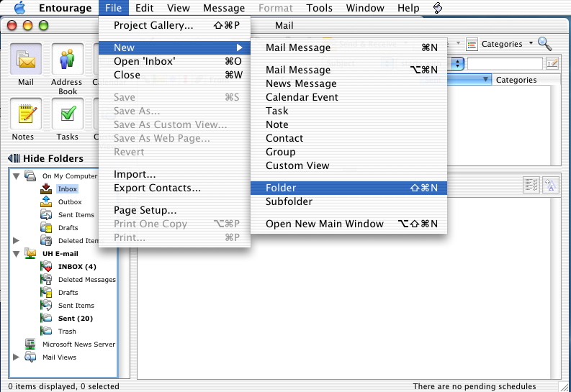Click the filter clear pencil icon
Screen dimensions: 571x392
coord(552,63)
